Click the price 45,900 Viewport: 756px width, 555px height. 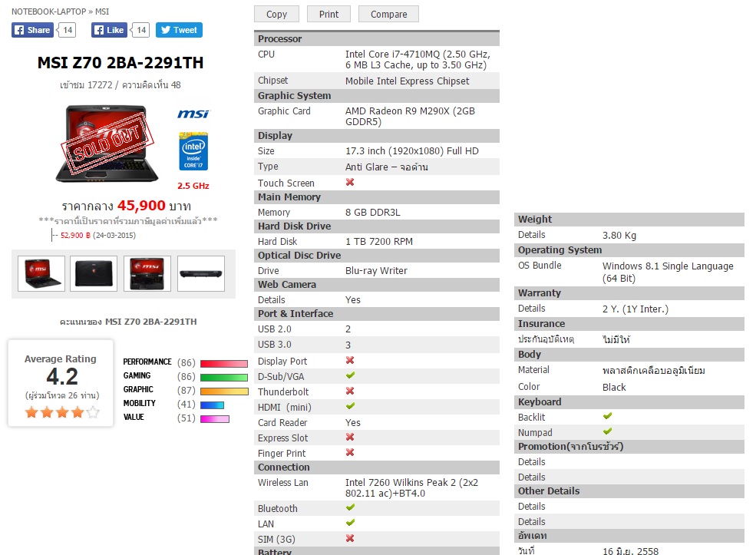(141, 206)
